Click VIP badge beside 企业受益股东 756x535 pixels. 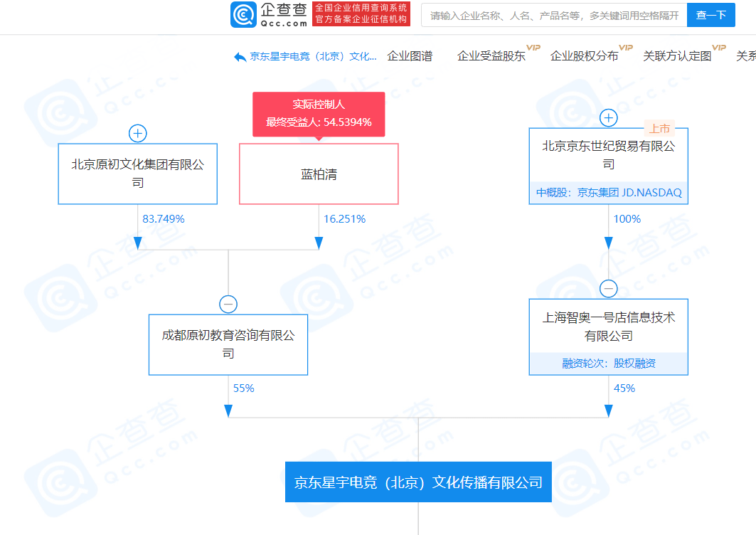pos(533,47)
